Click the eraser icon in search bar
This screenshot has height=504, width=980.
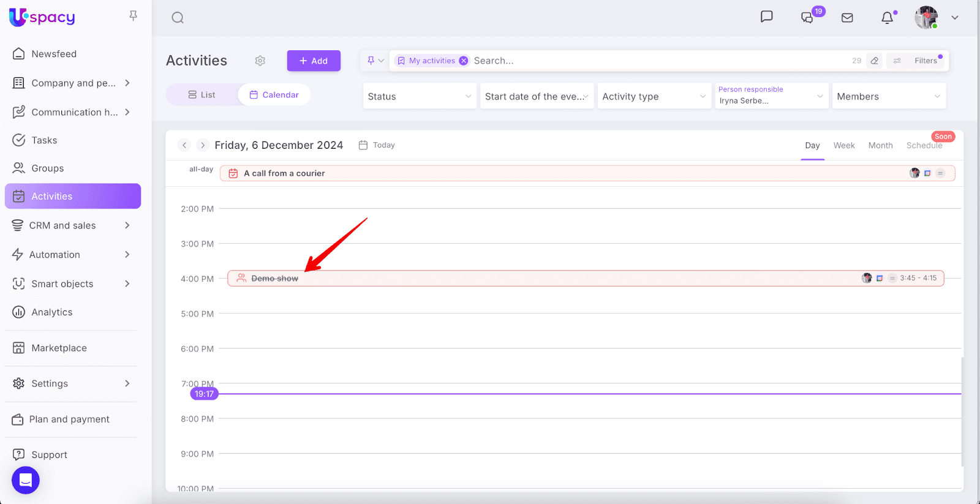875,61
